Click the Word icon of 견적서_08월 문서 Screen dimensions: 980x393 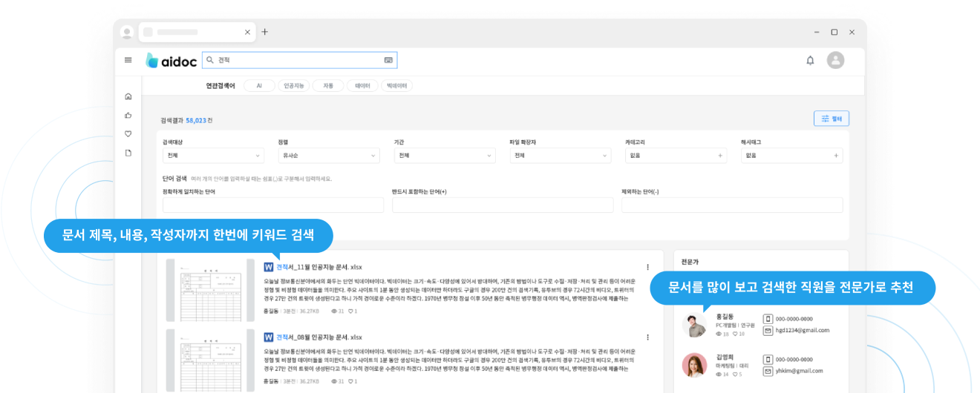269,337
